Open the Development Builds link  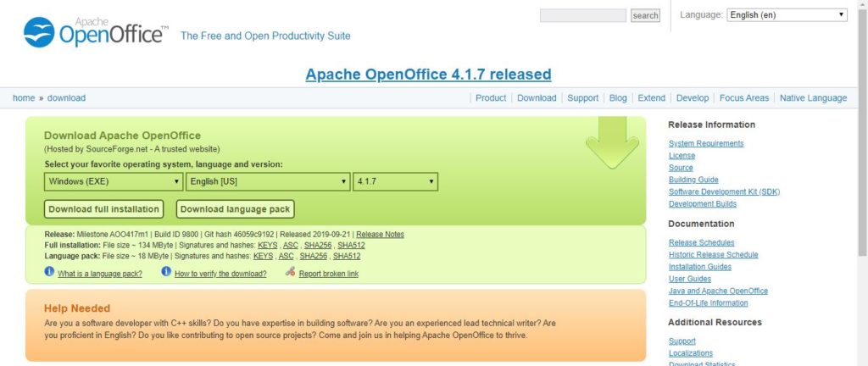pyautogui.click(x=703, y=204)
